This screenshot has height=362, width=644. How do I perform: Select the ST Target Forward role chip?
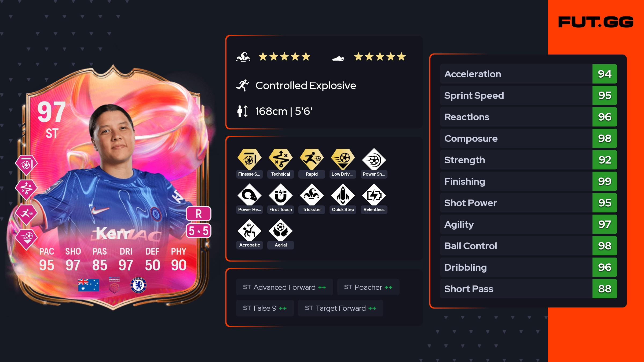coord(341,308)
